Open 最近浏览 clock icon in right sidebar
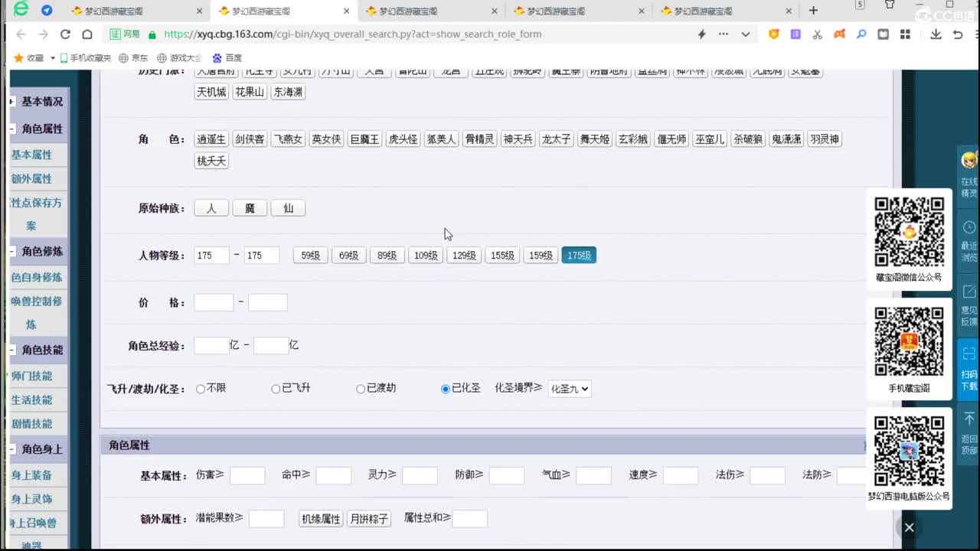 969,227
